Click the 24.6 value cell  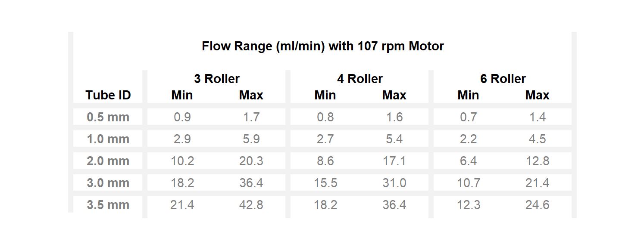pos(537,205)
